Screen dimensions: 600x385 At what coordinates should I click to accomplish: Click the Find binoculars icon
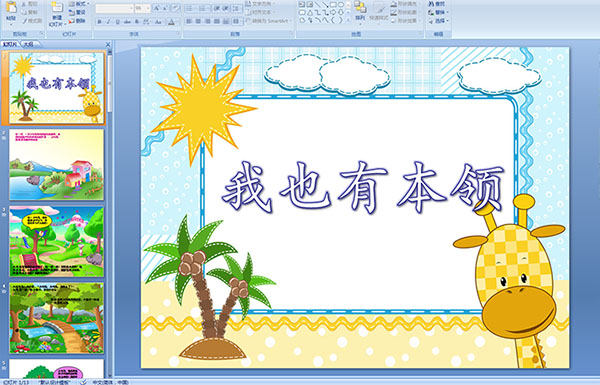[x=431, y=4]
